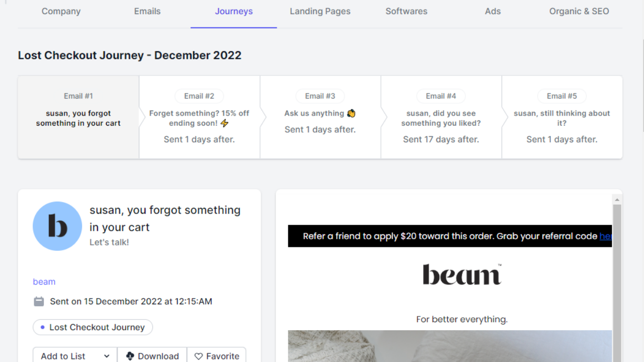This screenshot has height=362, width=644.
Task: Click the beam brand avatar logo
Action: (x=57, y=226)
